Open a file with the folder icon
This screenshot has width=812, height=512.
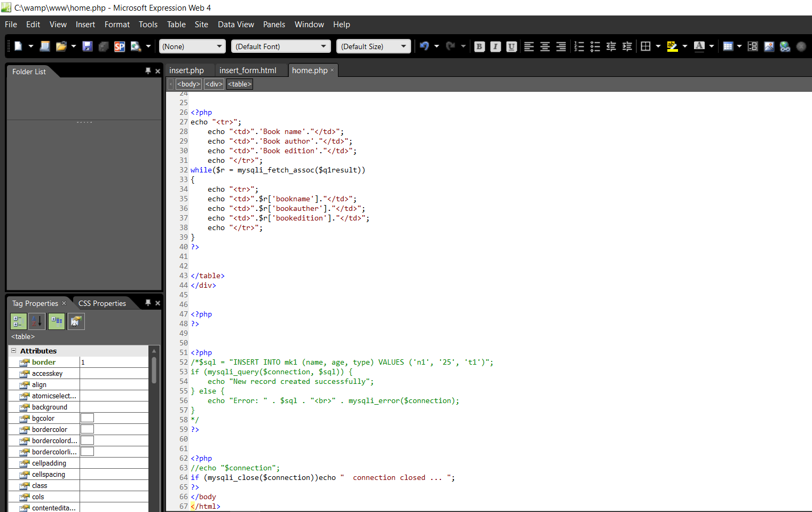tap(61, 46)
